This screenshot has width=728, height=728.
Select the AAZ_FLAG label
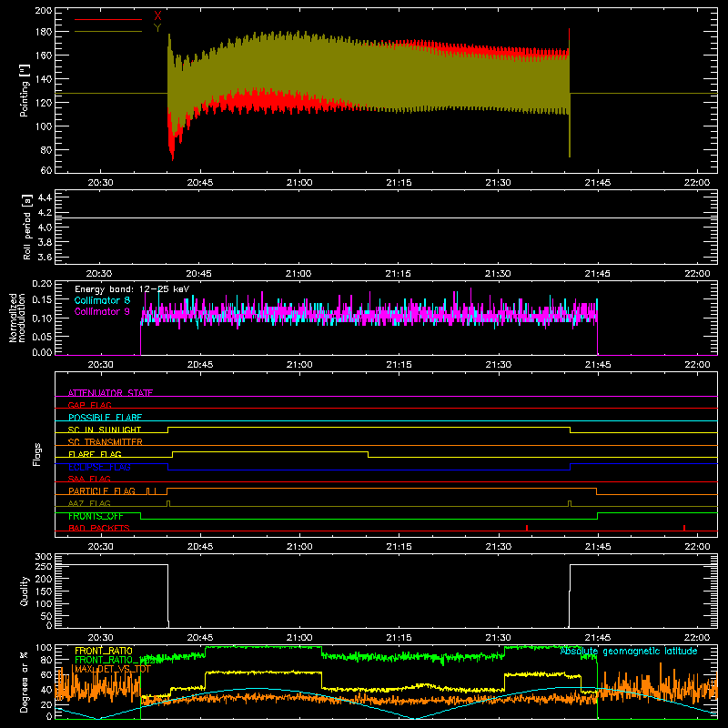click(89, 503)
